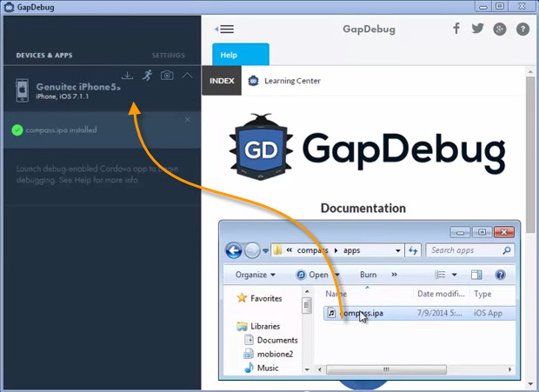Expand the Organize dropdown menu
This screenshot has width=539, height=392.
coord(255,275)
